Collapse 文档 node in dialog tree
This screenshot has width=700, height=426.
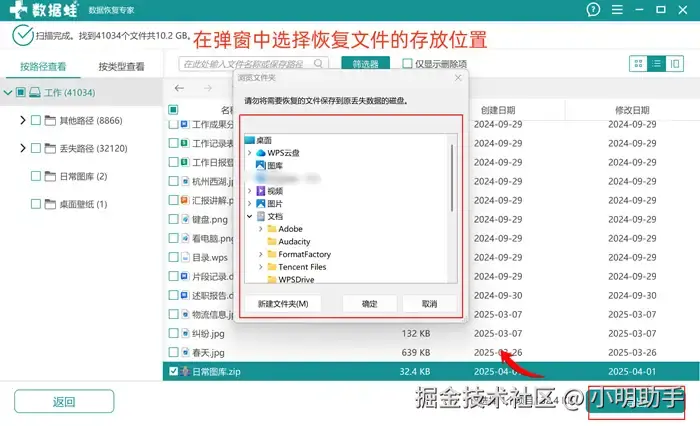tap(250, 216)
